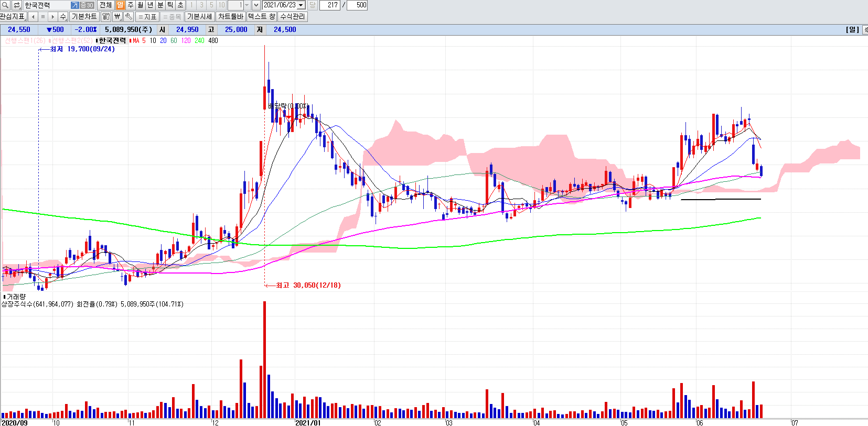Click the volume 5,089,950(주) value
868x426 pixels.
pyautogui.click(x=128, y=30)
